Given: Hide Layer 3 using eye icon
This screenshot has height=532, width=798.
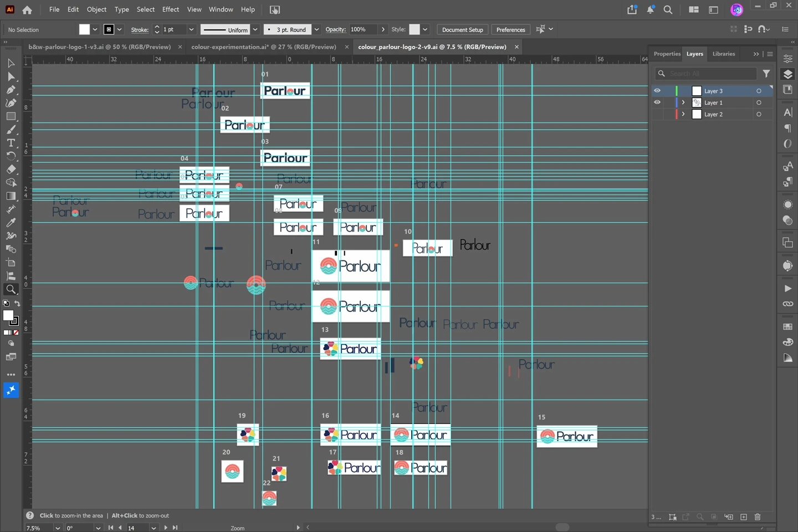Looking at the screenshot, I should [x=657, y=91].
